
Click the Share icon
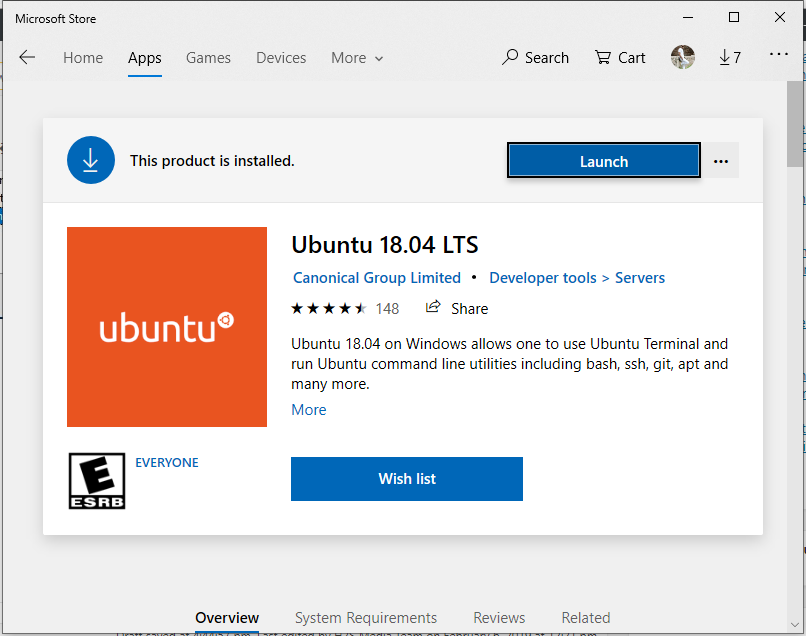(x=433, y=307)
